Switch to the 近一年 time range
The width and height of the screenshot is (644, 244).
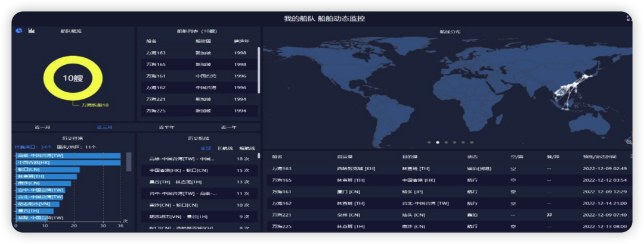click(228, 127)
